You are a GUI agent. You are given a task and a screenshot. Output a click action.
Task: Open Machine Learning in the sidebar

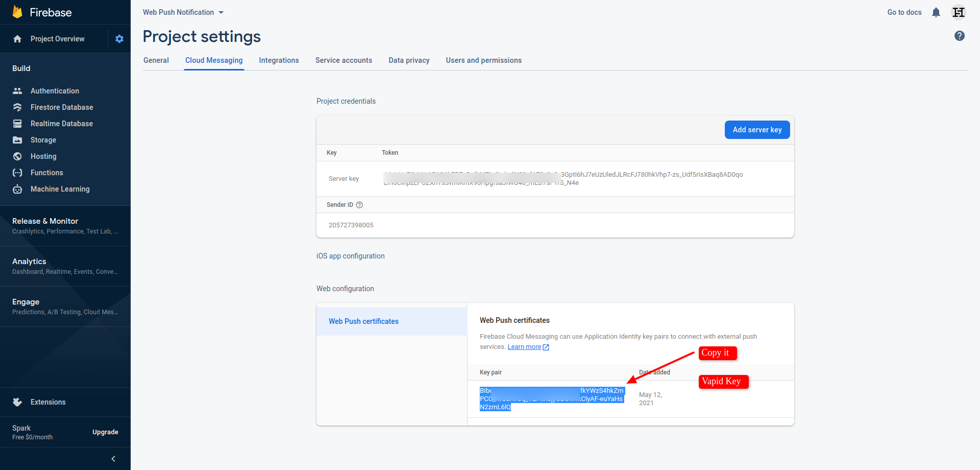(x=60, y=189)
